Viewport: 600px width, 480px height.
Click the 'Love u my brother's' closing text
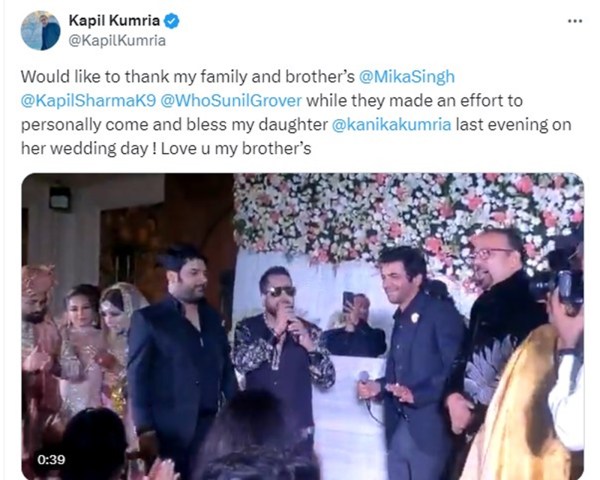(236, 149)
